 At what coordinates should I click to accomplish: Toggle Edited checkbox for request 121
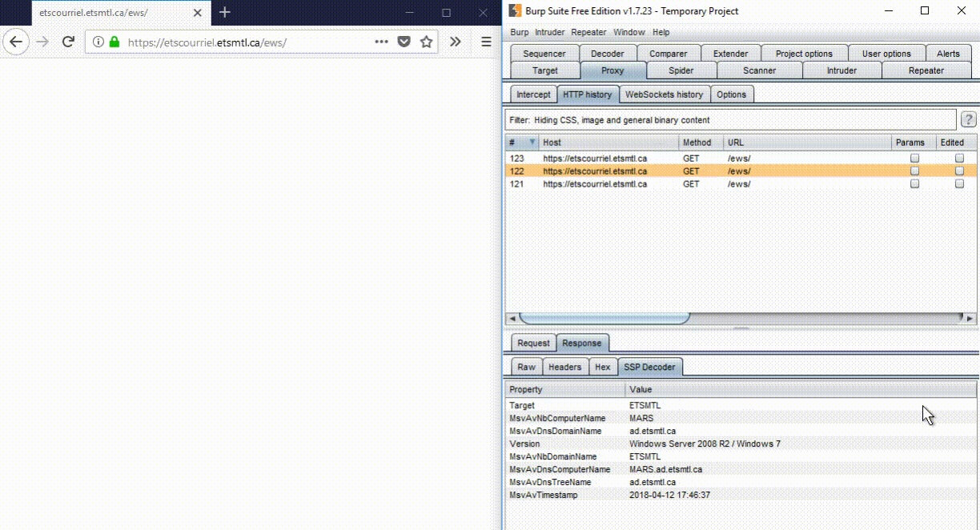coord(959,184)
